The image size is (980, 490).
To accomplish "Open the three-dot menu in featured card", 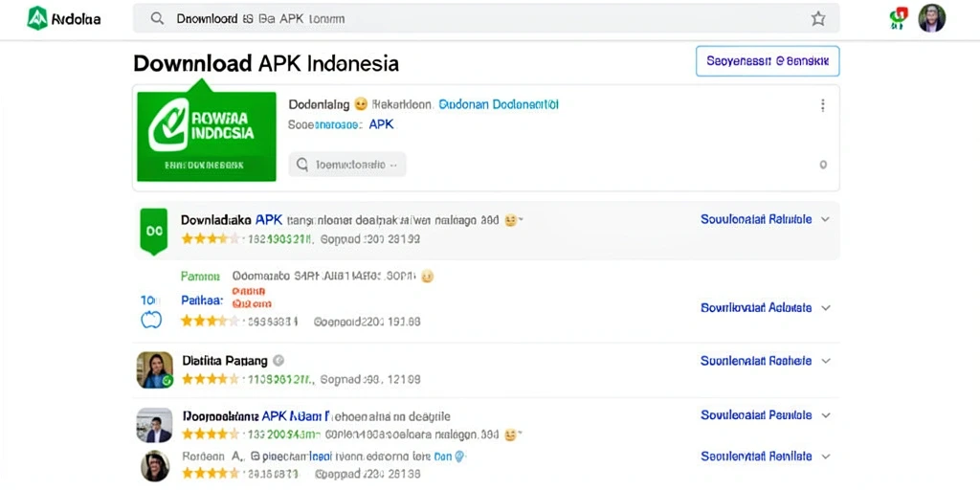I will 822,105.
